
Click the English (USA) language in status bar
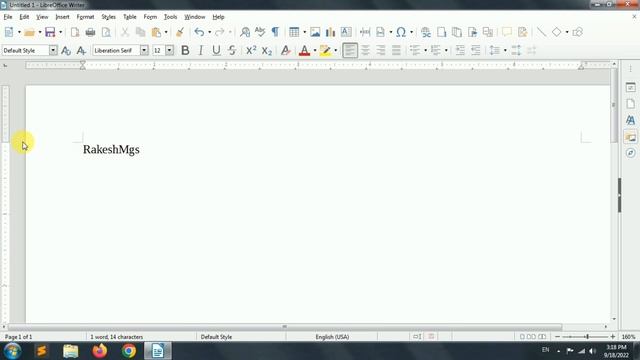coord(332,337)
